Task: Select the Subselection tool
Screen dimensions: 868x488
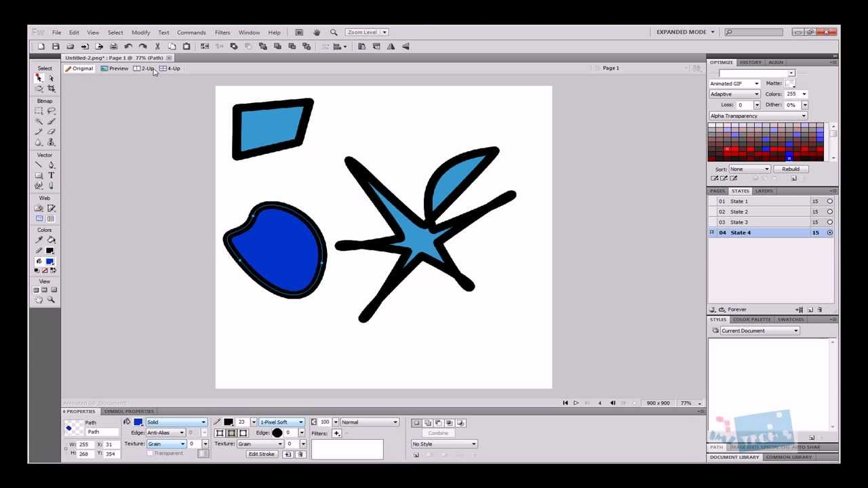Action: [51, 78]
